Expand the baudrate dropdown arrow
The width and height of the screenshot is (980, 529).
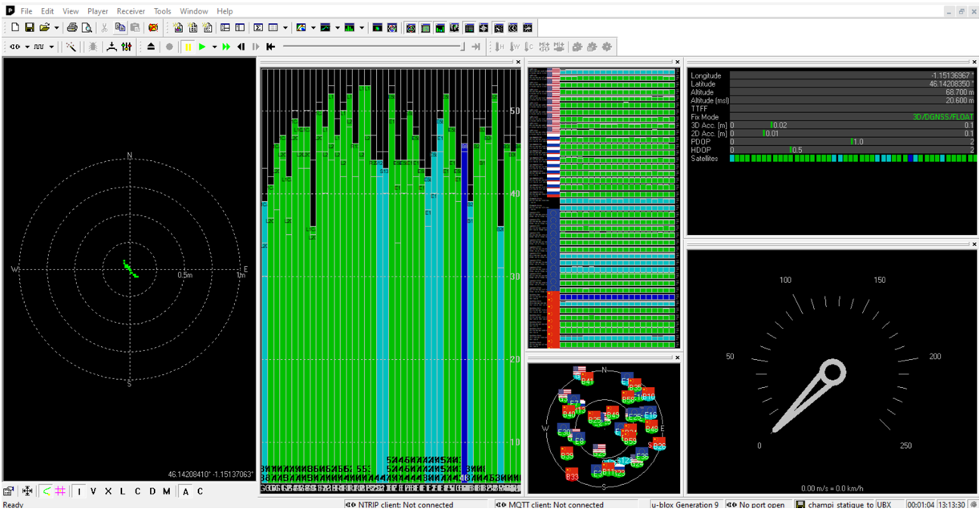pos(51,47)
